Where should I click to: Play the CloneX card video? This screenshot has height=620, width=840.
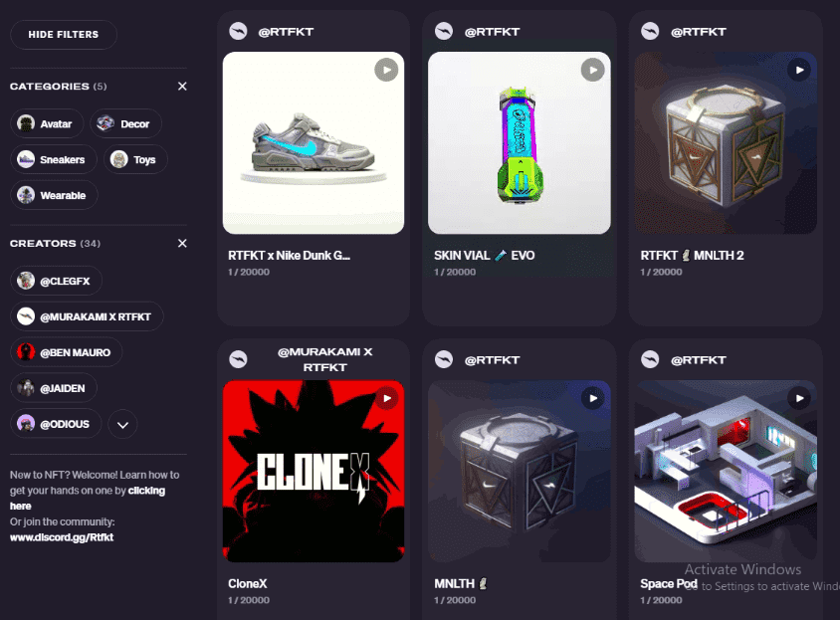(386, 398)
